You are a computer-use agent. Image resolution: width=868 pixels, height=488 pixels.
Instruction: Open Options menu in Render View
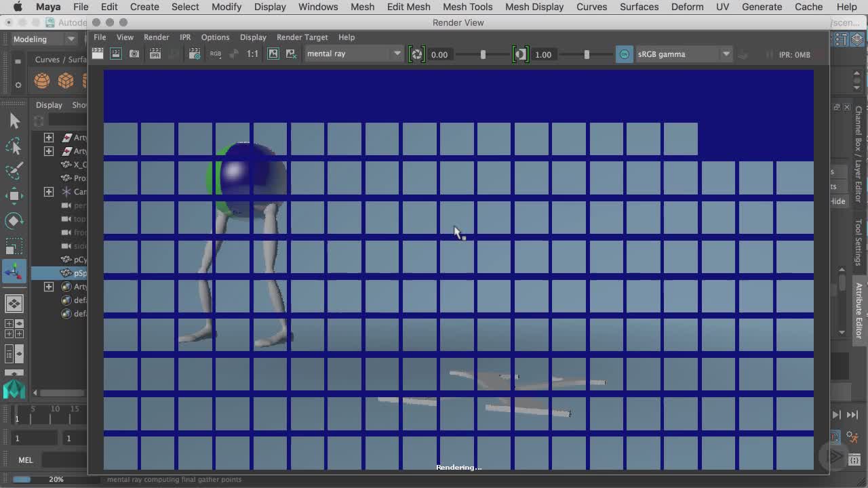[x=215, y=37]
